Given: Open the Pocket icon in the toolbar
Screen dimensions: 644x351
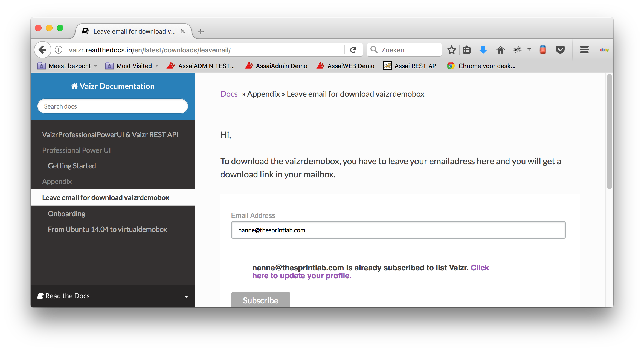Looking at the screenshot, I should tap(560, 50).
